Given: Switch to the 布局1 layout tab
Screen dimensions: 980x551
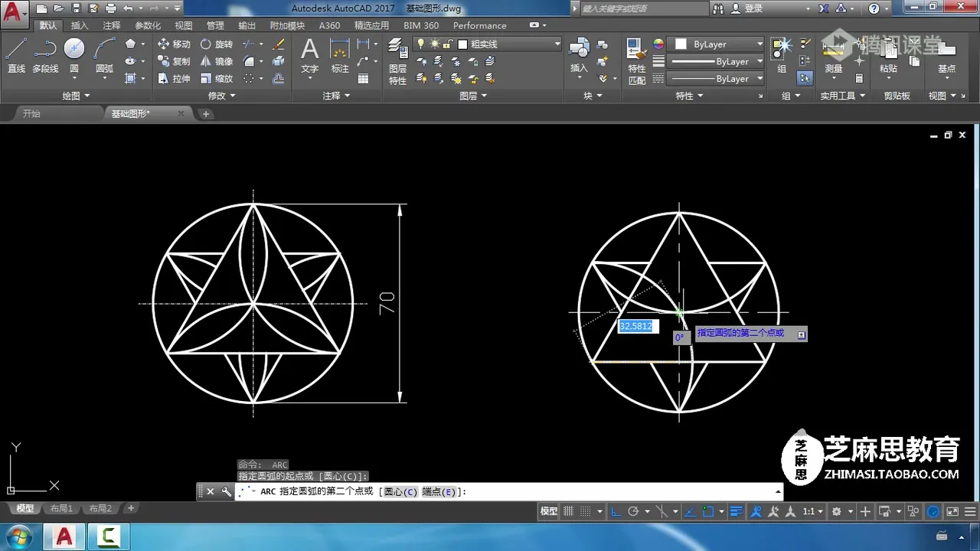Looking at the screenshot, I should (x=61, y=509).
